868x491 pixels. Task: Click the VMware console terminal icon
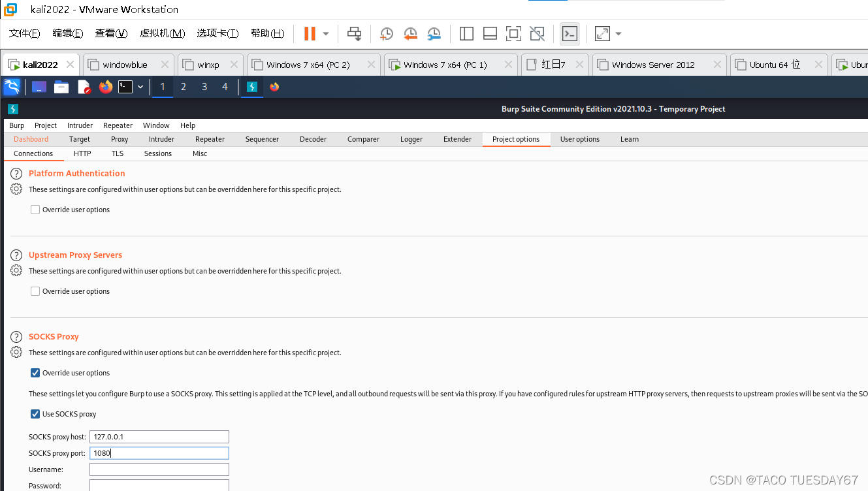tap(570, 34)
